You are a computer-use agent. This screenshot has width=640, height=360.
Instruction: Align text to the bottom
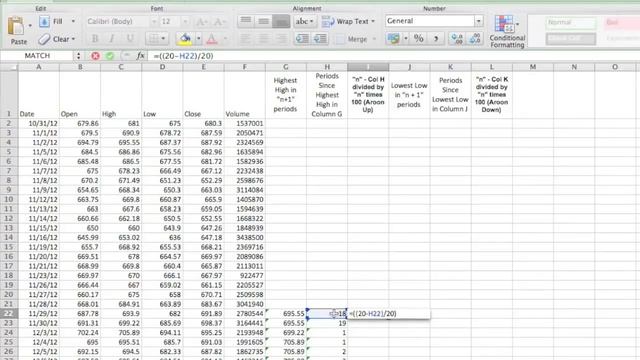point(281,21)
